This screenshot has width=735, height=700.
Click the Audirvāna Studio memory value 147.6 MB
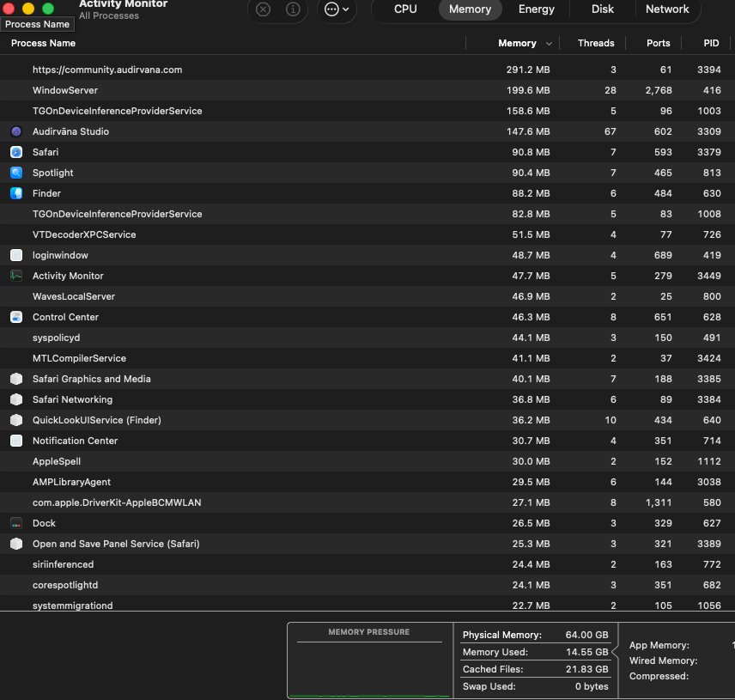pyautogui.click(x=528, y=131)
